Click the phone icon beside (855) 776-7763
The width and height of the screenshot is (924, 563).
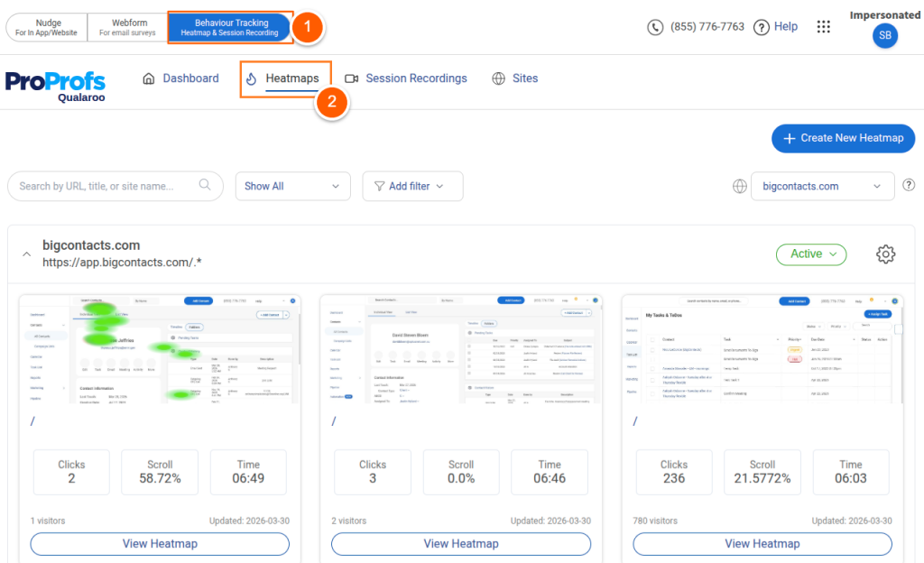655,27
